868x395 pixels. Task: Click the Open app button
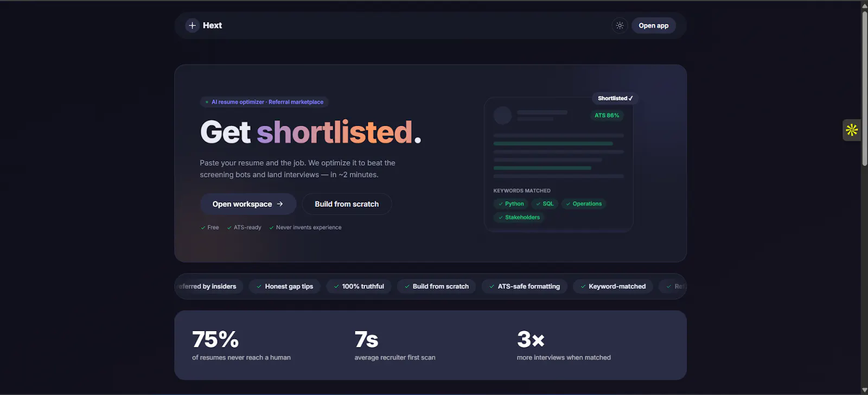click(653, 26)
